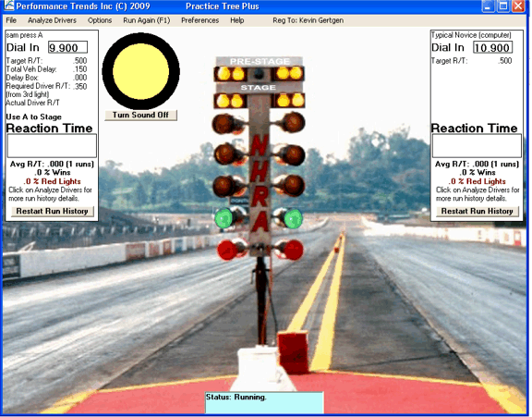
Task: Close the Practice Tree Plus window
Action: click(518, 6)
